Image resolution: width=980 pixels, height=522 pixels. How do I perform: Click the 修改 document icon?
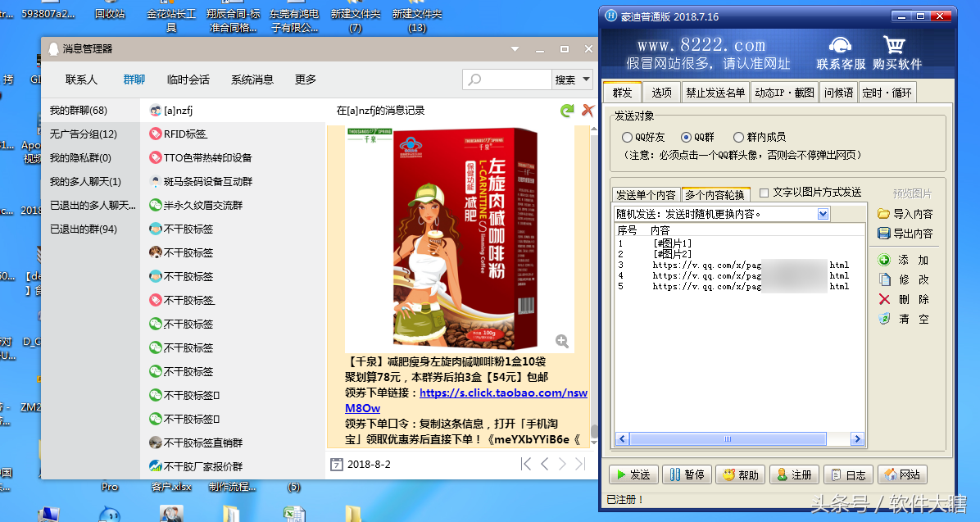click(884, 279)
